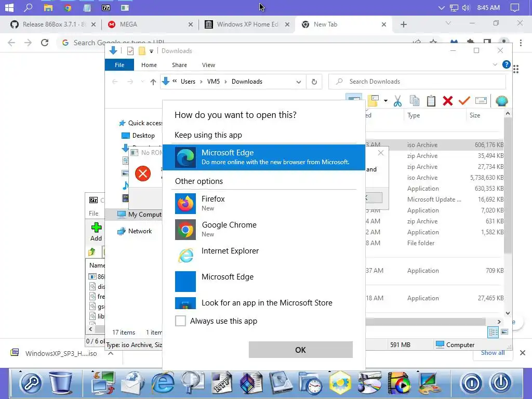Click the red X Delete toolbar icon
Viewport: 532px width, 399px height.
pos(447,101)
